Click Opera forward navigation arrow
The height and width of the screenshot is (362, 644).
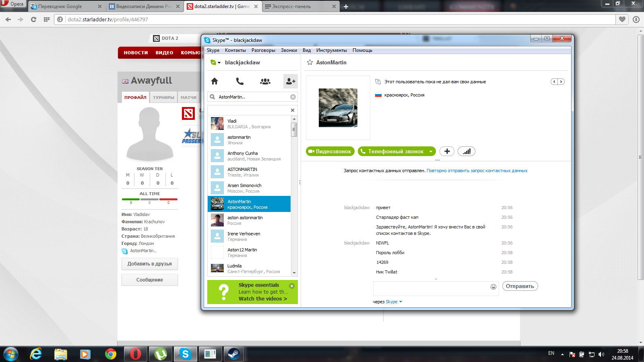click(21, 19)
